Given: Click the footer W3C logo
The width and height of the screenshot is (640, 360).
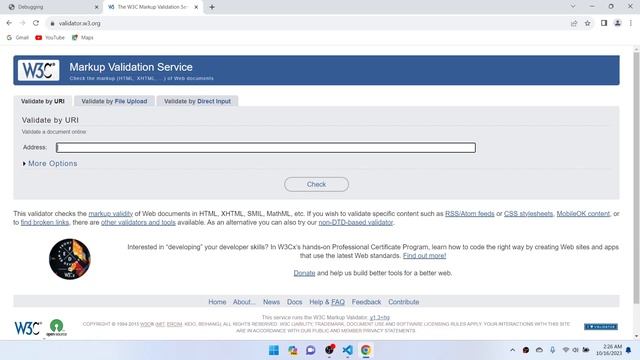Looking at the screenshot, I should pos(28,328).
